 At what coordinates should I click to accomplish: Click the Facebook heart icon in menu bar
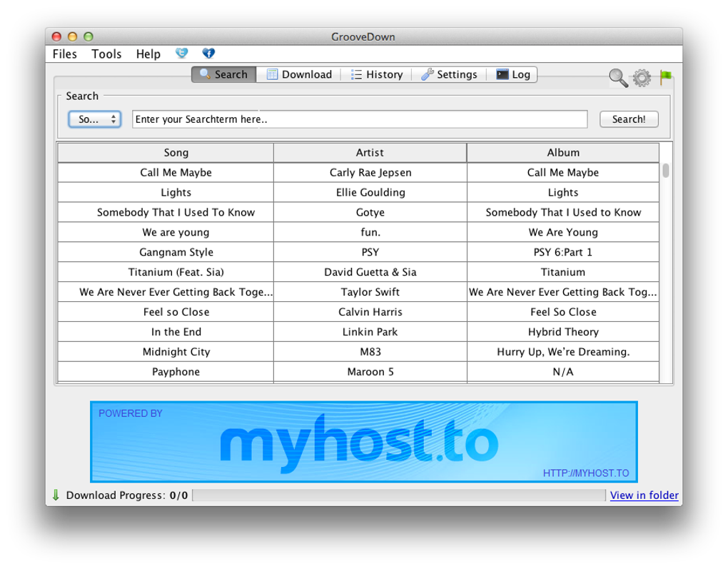click(208, 54)
